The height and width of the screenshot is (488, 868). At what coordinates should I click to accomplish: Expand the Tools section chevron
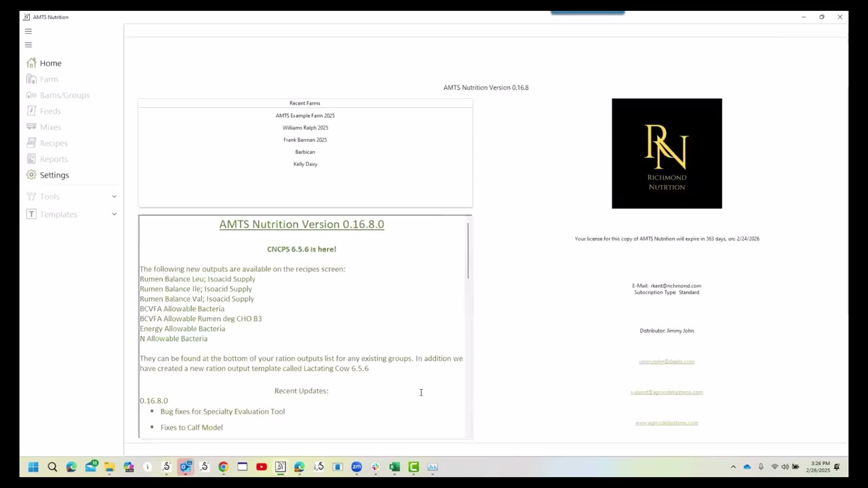(114, 197)
